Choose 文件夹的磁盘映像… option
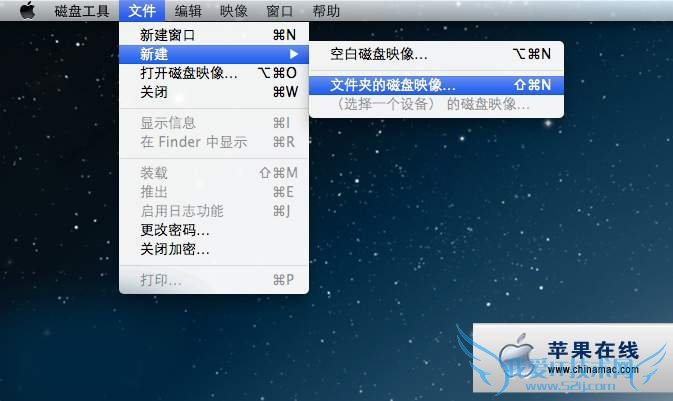This screenshot has width=673, height=401. pyautogui.click(x=436, y=85)
